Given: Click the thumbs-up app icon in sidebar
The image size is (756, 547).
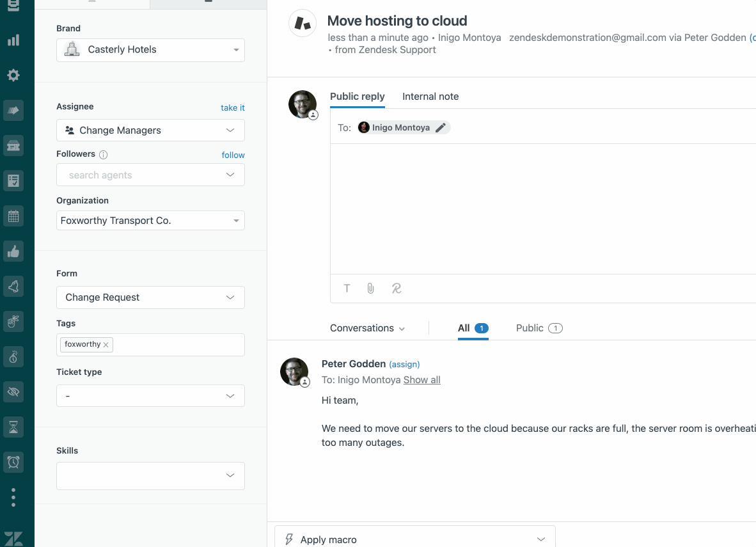Looking at the screenshot, I should [x=14, y=251].
